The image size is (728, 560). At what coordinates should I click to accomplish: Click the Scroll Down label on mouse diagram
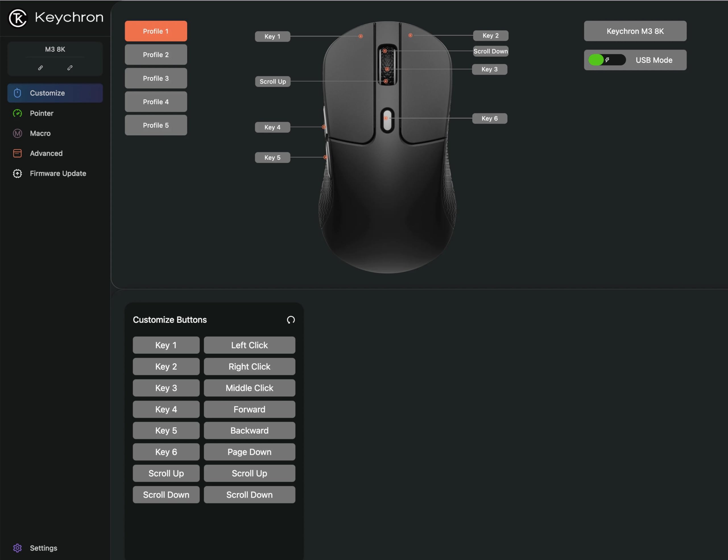(491, 51)
